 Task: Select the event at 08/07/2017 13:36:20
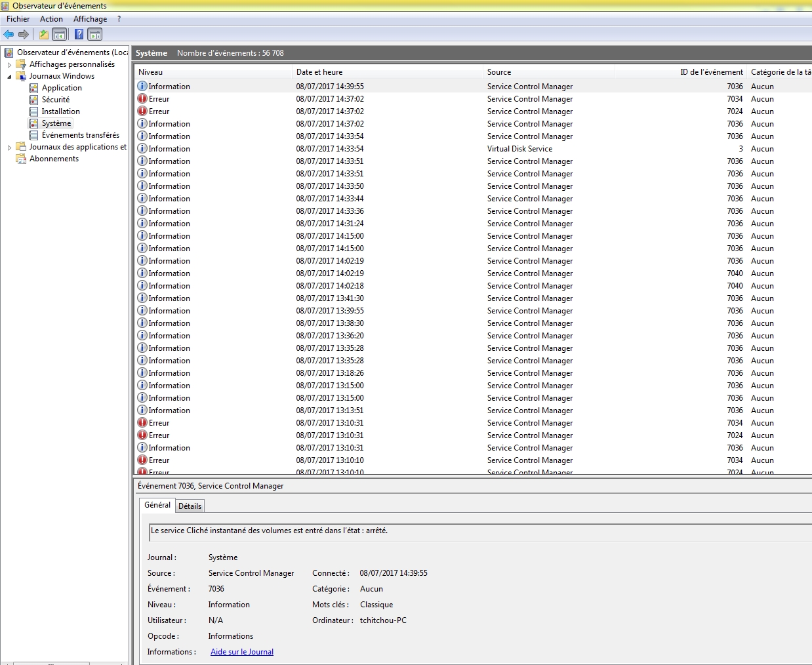pos(473,336)
